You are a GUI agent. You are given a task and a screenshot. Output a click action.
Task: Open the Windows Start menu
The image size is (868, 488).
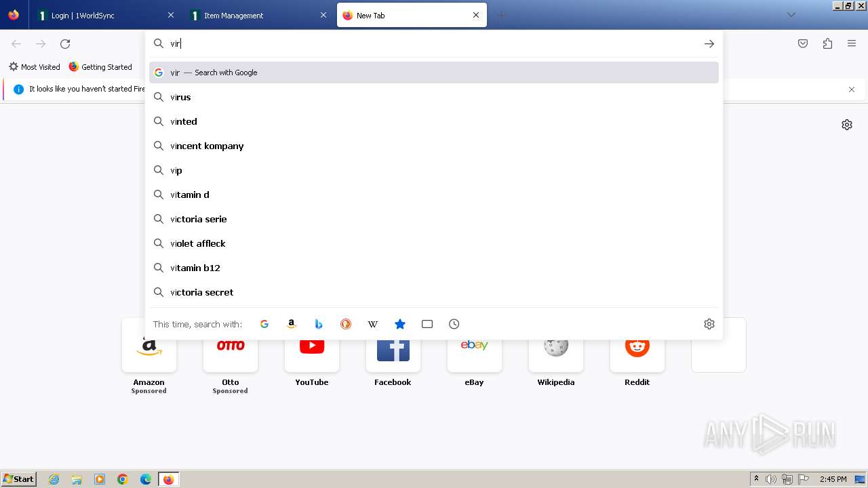19,479
